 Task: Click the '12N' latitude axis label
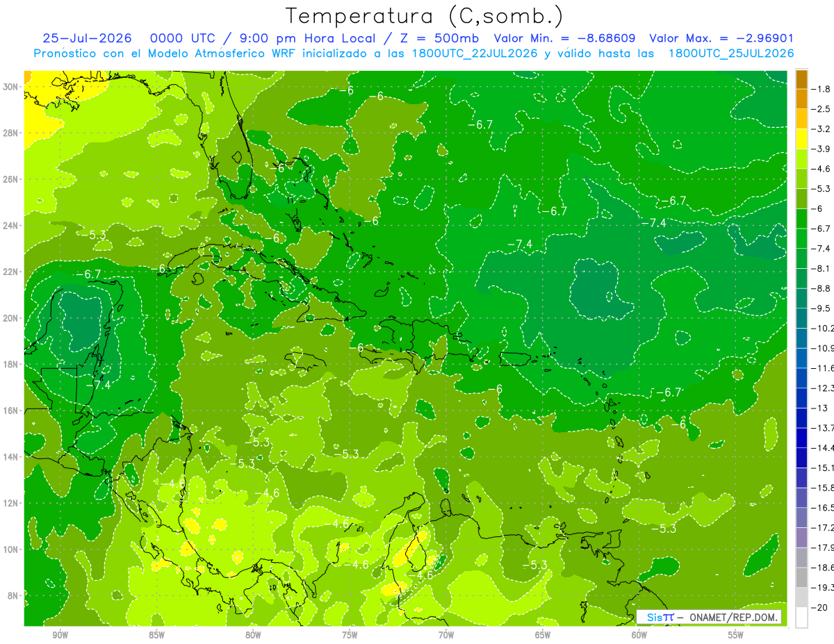click(11, 503)
